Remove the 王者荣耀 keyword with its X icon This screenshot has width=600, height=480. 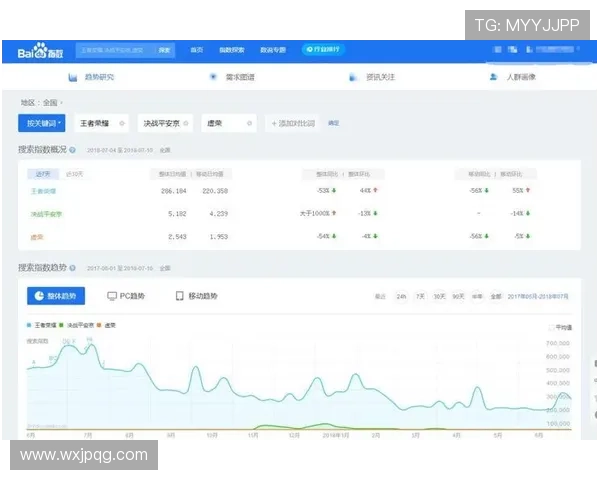click(x=122, y=123)
